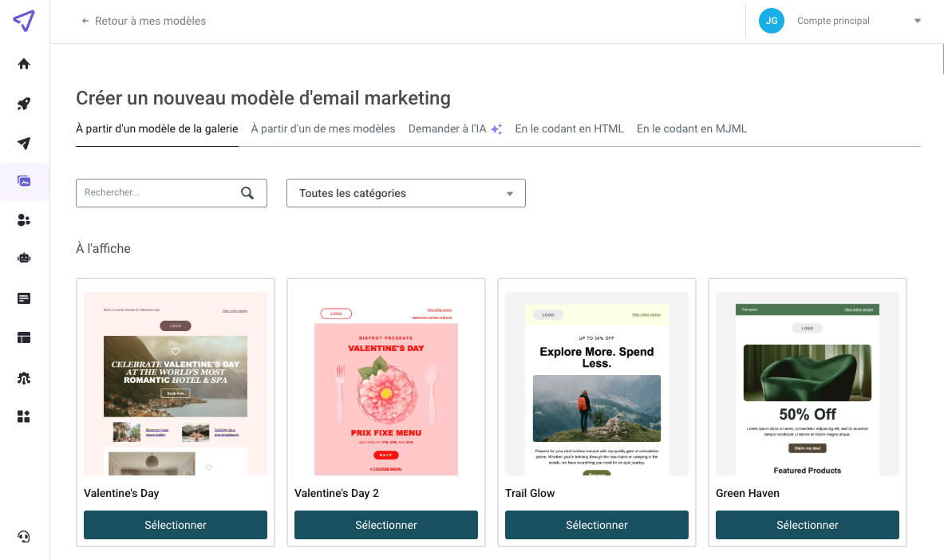Expand the Compte principal account dropdown arrow
The height and width of the screenshot is (560, 944).
pyautogui.click(x=918, y=21)
